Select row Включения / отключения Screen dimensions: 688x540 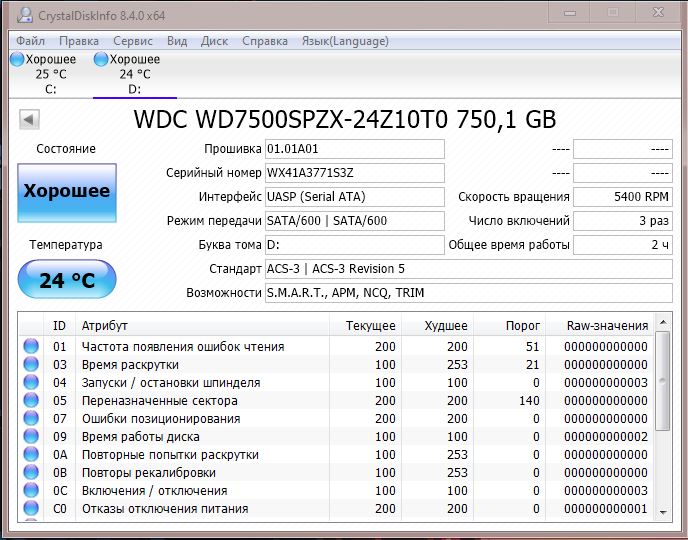[337, 490]
